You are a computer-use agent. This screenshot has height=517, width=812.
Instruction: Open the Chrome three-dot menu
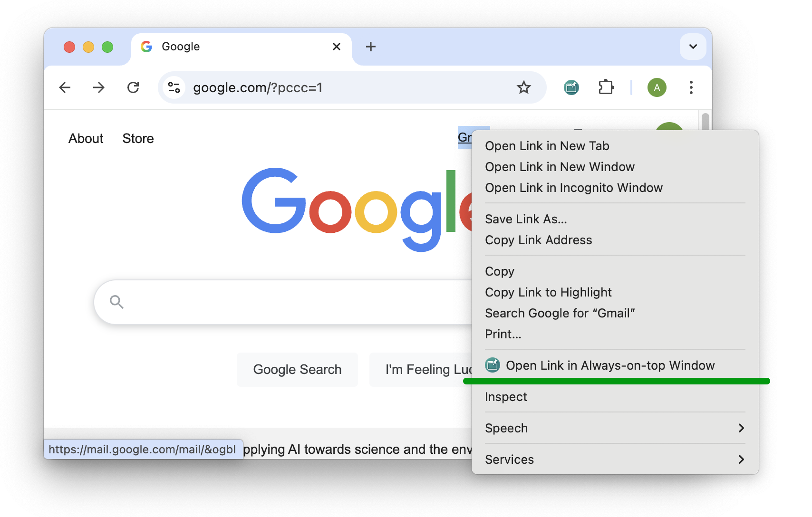691,87
